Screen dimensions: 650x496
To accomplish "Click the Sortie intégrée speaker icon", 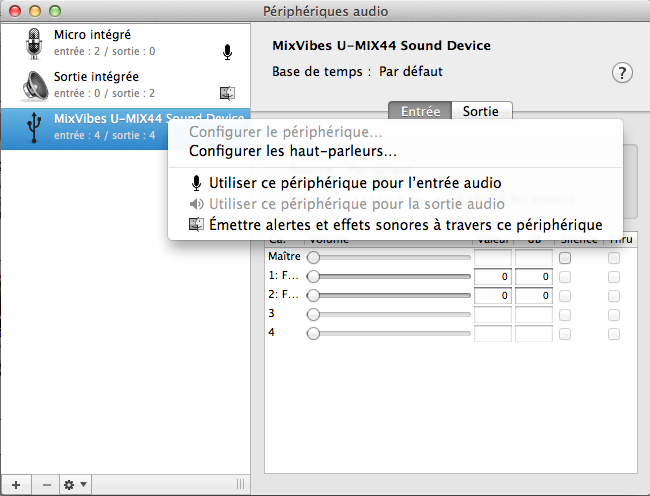I will (34, 86).
